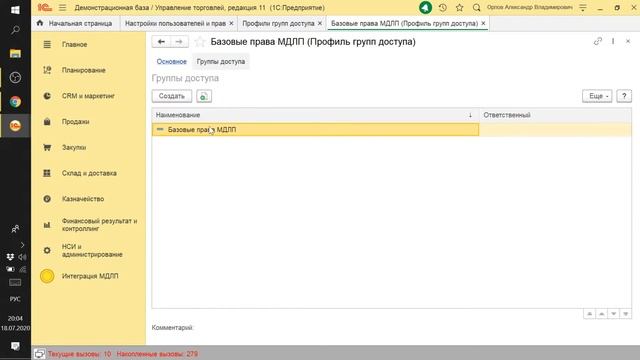This screenshot has width=640, height=360.
Task: Close the Настройки пользователей и прав tab
Action: (231, 23)
